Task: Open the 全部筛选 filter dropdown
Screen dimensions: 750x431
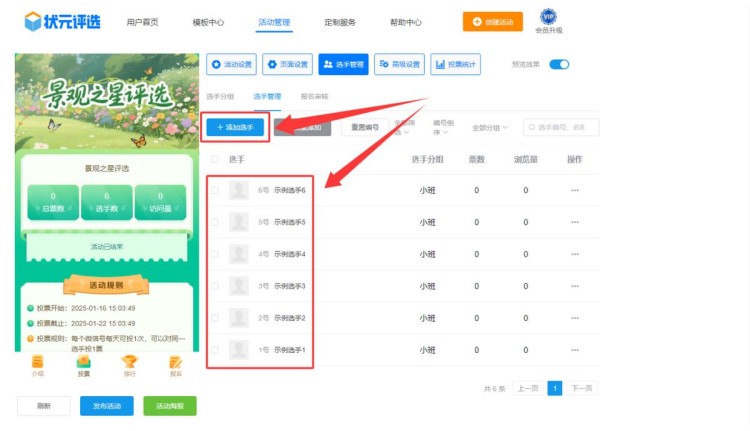Action: pos(407,128)
